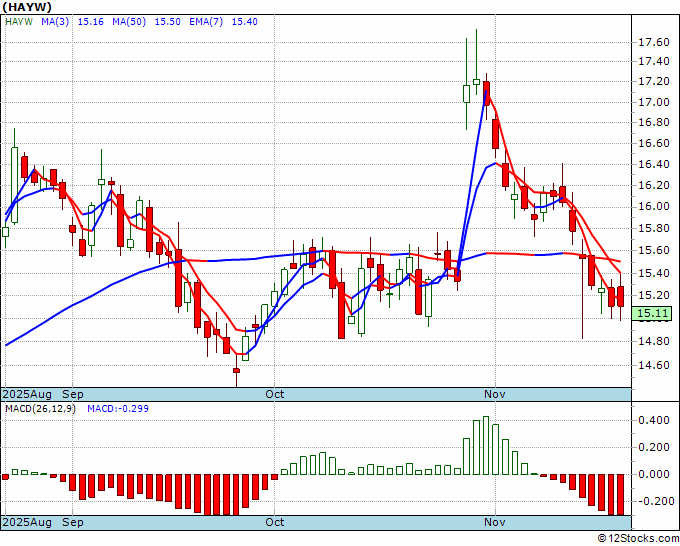Click the 15.80 price axis label
This screenshot has height=546, width=680.
click(654, 228)
